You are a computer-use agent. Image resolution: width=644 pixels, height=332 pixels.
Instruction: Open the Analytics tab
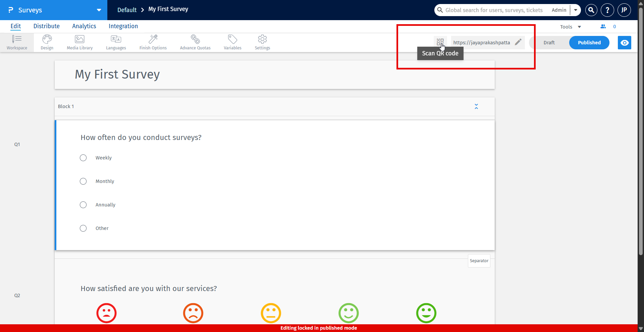click(x=84, y=26)
